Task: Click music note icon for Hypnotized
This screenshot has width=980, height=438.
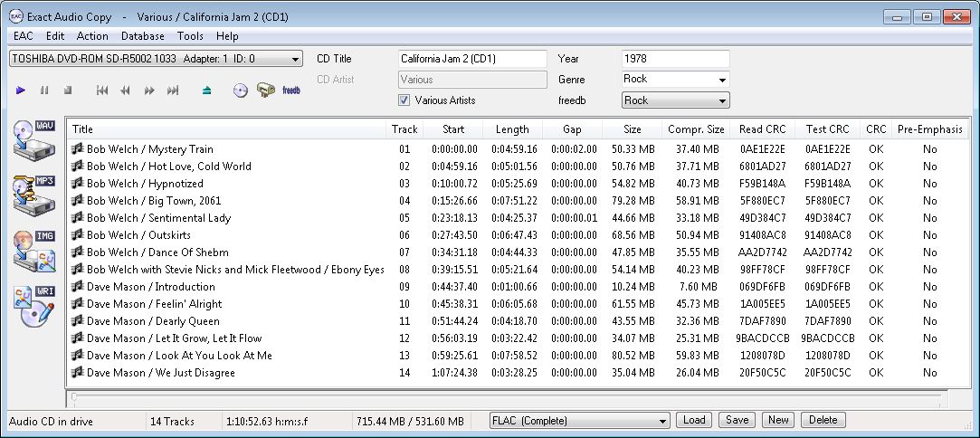Action: [x=78, y=183]
